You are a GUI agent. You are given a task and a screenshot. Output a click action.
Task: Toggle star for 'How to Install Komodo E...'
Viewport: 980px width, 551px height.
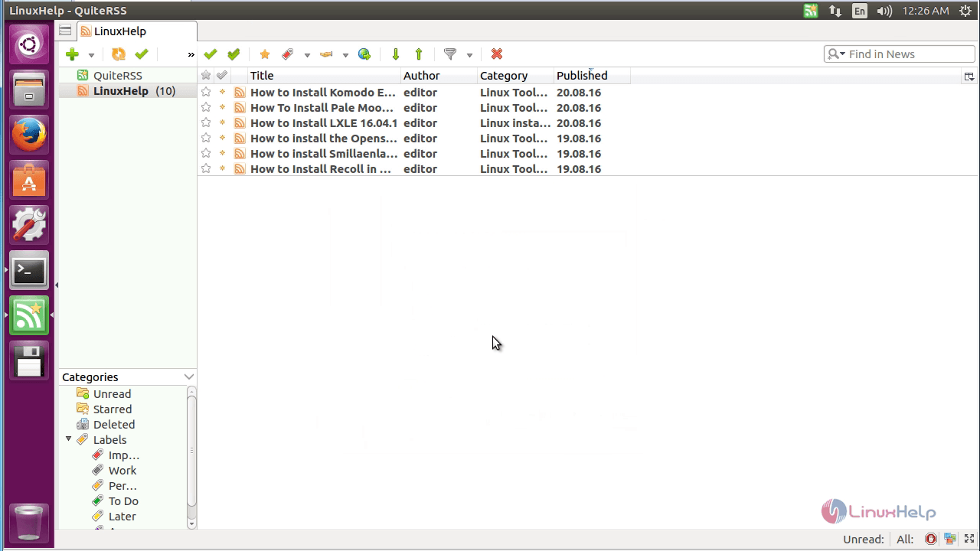click(x=206, y=92)
